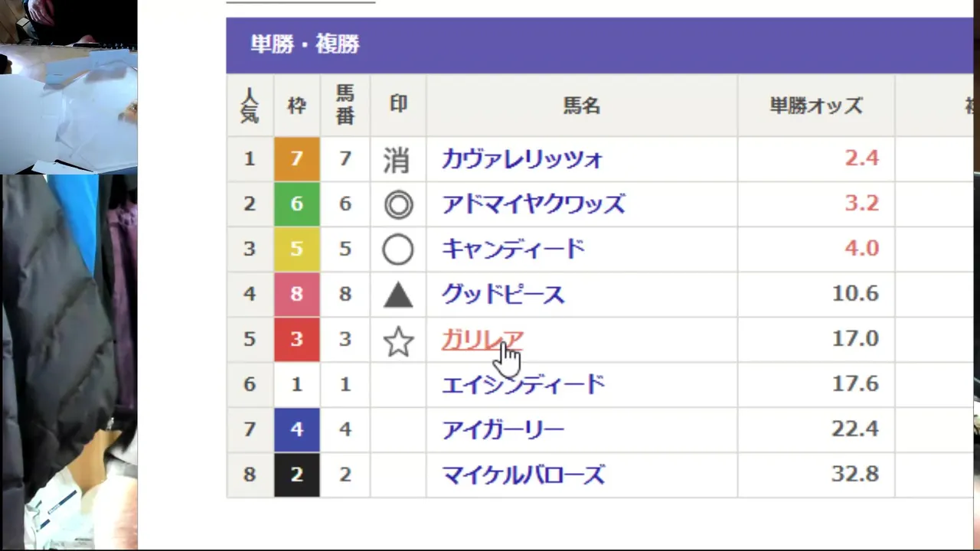Go to グッドピース horse details
This screenshot has height=551, width=980.
click(x=503, y=294)
